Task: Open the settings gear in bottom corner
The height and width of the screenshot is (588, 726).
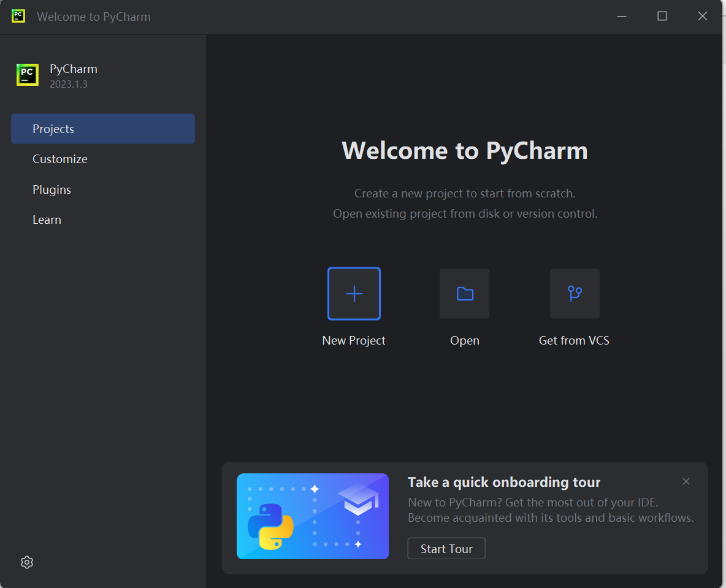Action: (27, 562)
